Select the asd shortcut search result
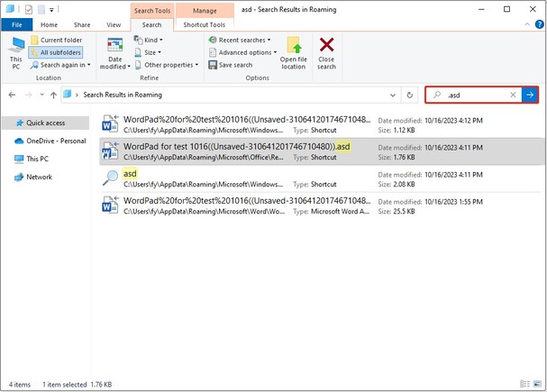This screenshot has height=392, width=547. click(x=322, y=178)
